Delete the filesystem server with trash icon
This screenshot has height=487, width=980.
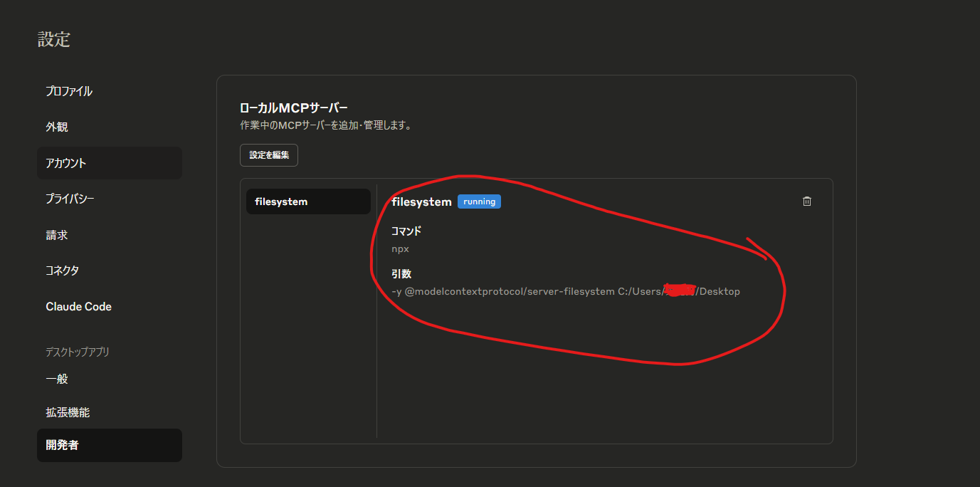coord(806,201)
